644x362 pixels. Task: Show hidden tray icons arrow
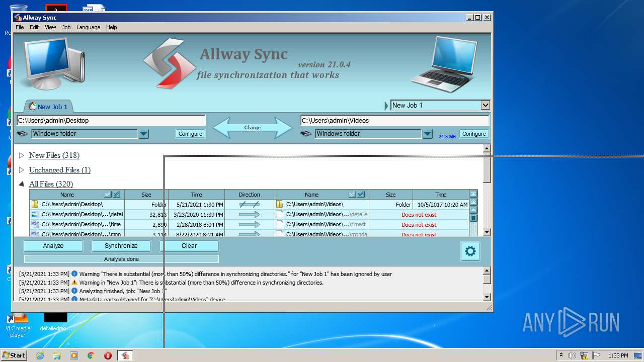(561, 355)
